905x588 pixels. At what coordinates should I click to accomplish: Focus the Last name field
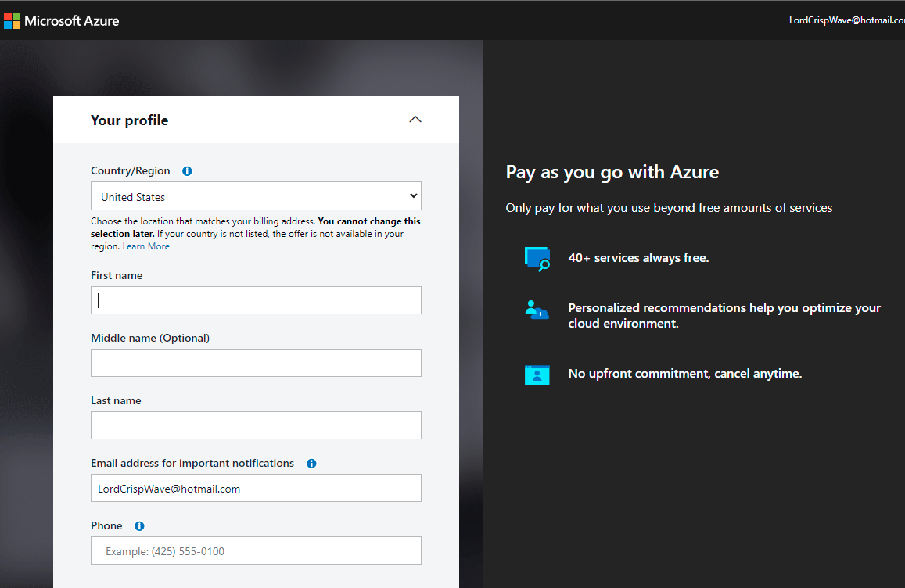(x=256, y=425)
